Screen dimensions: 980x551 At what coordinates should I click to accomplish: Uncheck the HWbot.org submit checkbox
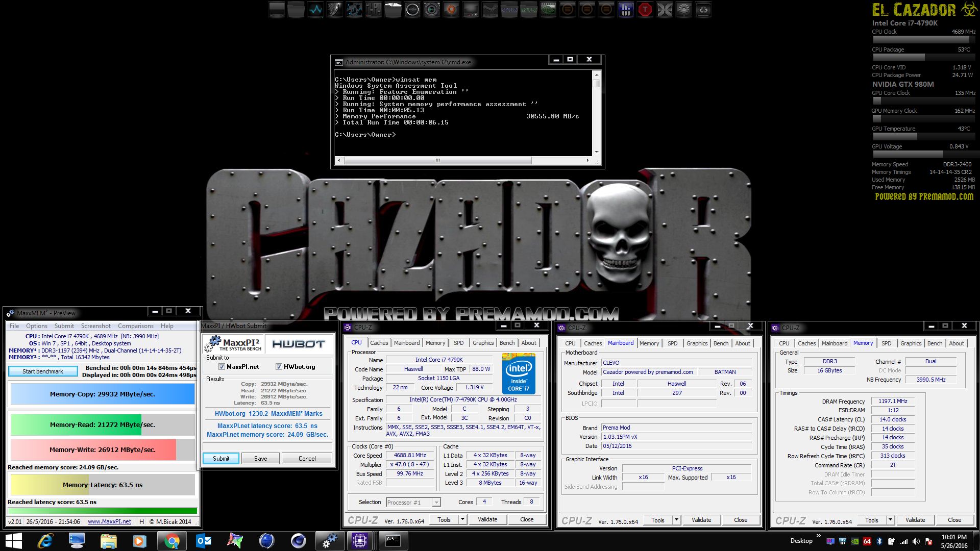pos(279,367)
